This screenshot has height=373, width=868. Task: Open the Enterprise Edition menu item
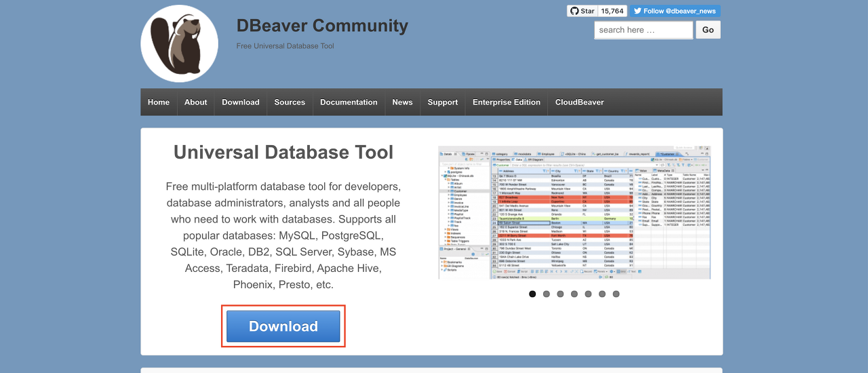(x=507, y=102)
